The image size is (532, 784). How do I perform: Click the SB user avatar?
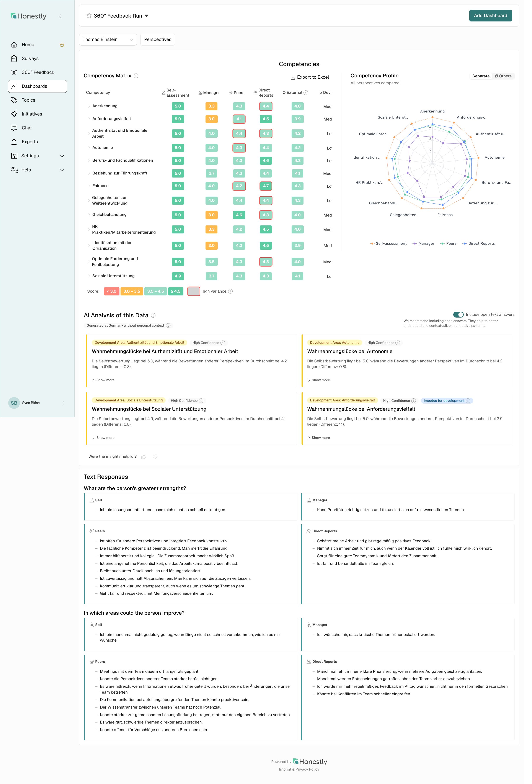[14, 403]
